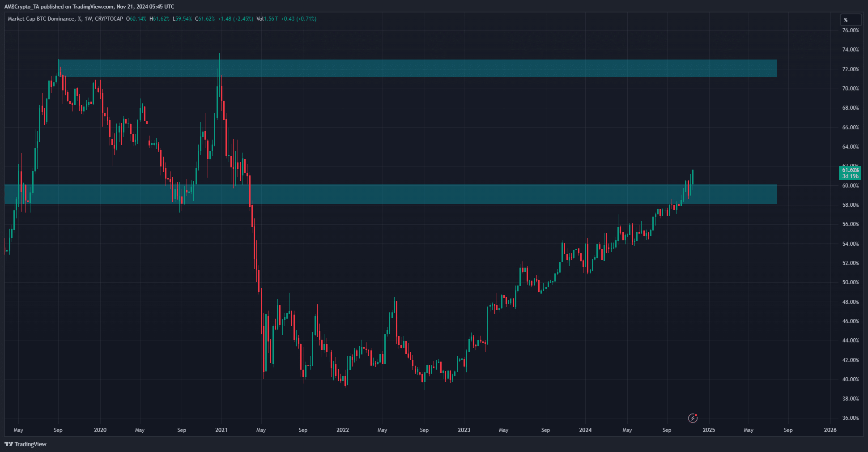Viewport: 868px width, 452px height.
Task: Click the 48.00% price axis label
Action: tap(851, 302)
